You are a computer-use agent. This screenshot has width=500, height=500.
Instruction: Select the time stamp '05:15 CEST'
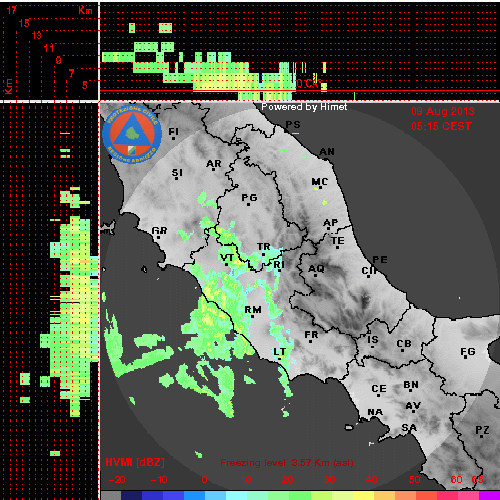click(x=441, y=126)
